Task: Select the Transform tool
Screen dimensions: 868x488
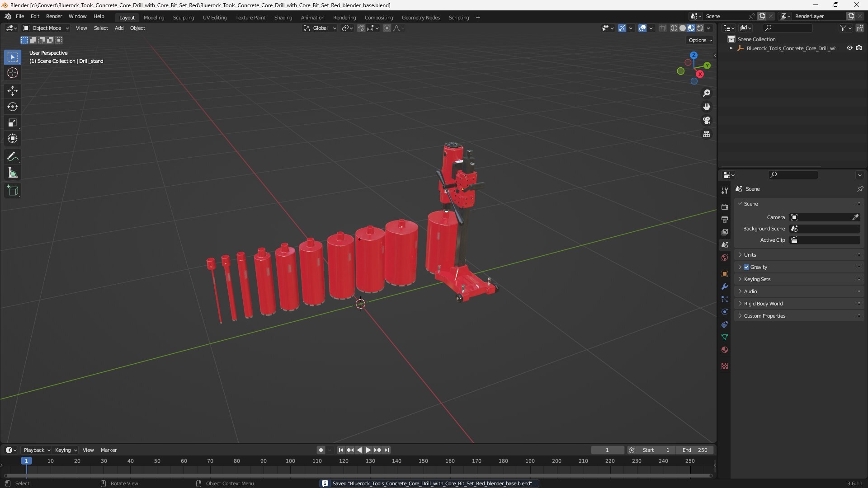Action: pos(13,138)
